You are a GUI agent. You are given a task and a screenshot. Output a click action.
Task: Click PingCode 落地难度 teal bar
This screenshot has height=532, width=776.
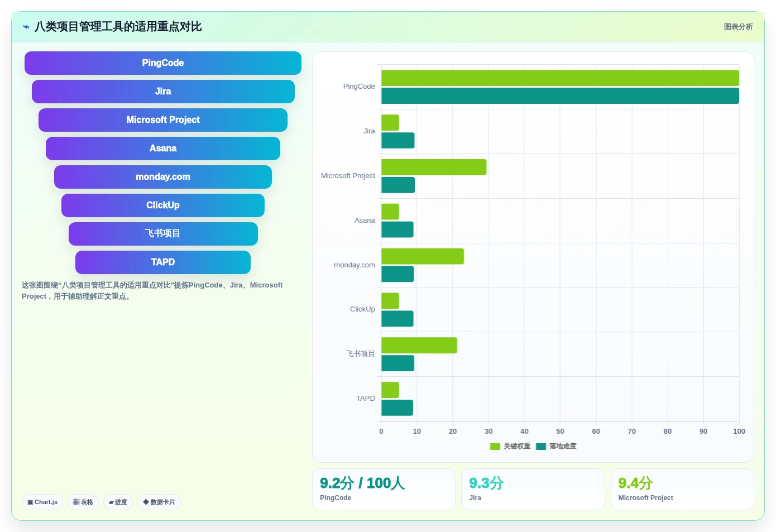[x=560, y=96]
